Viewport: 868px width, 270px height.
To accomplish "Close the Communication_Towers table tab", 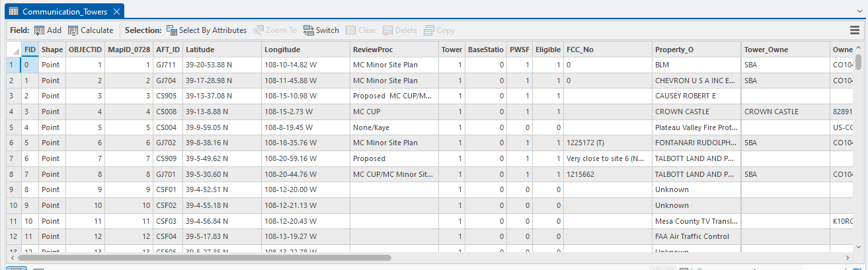I will 116,12.
